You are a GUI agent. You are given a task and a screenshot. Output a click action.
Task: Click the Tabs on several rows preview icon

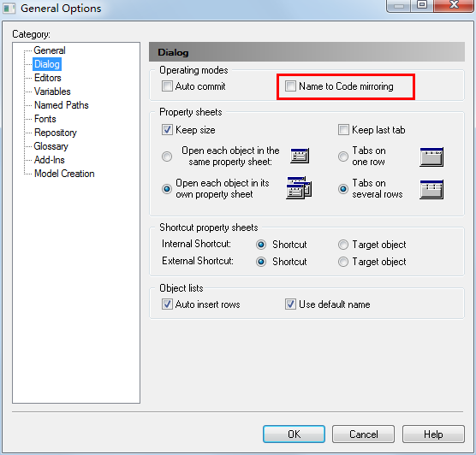(x=431, y=189)
